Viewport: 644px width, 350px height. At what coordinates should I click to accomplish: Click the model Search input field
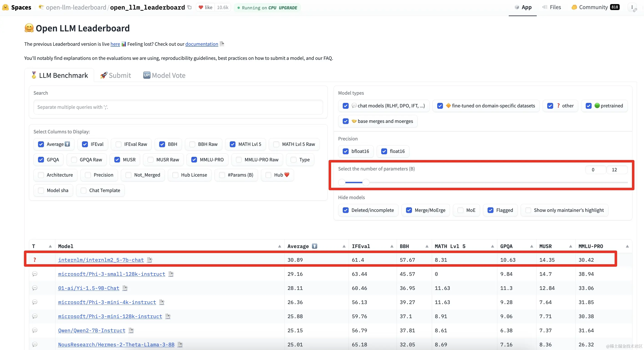178,107
